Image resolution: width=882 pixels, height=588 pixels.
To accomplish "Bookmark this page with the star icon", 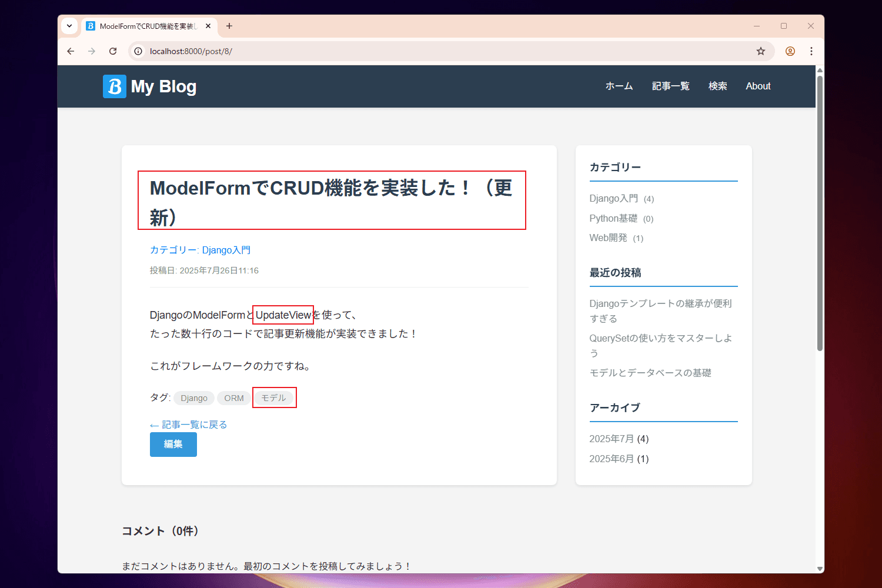I will point(761,51).
